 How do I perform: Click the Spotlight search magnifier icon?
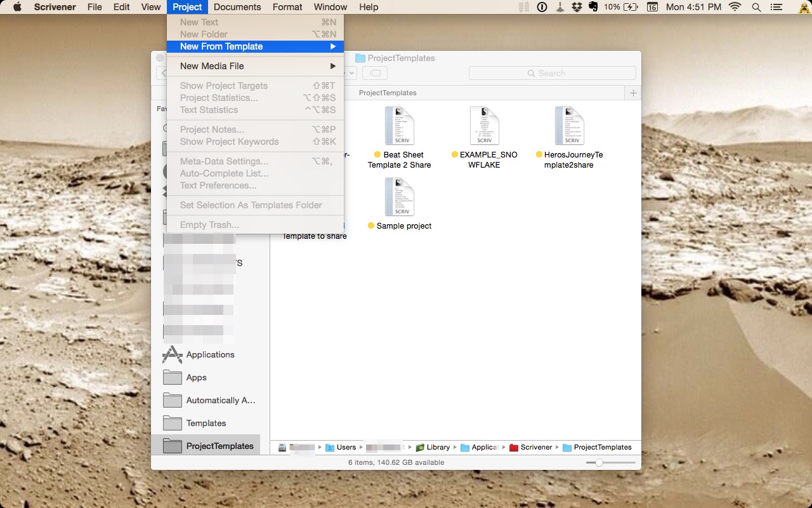coord(756,7)
